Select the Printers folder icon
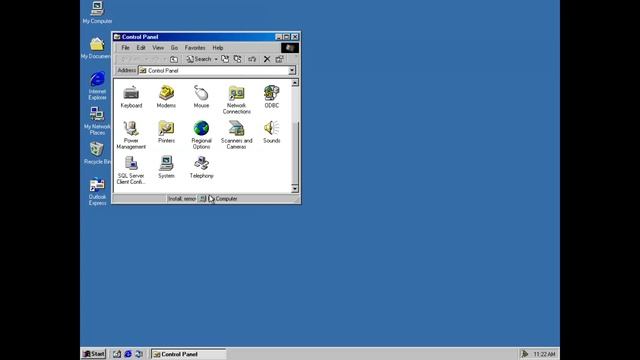 click(166, 132)
